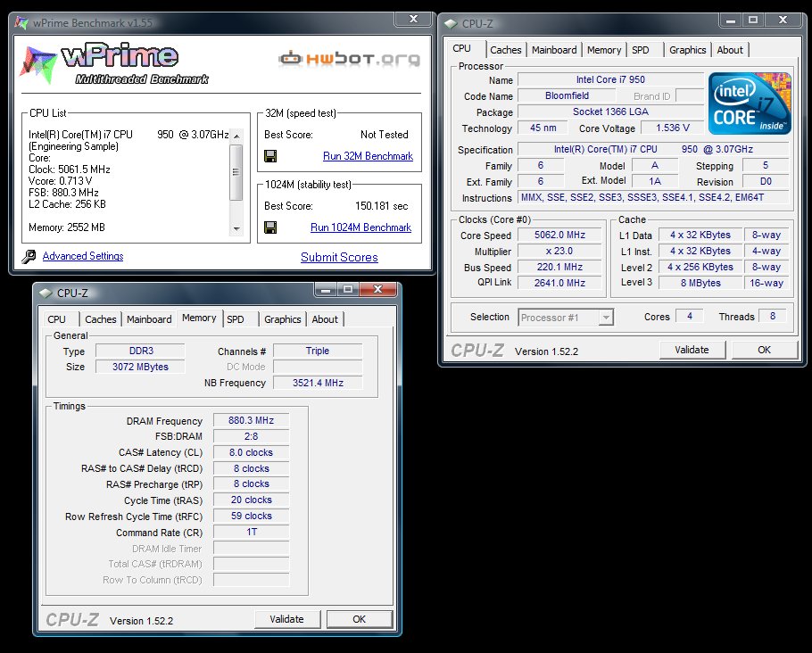The height and width of the screenshot is (653, 812).
Task: Click the Cores value 4
Action: (690, 316)
